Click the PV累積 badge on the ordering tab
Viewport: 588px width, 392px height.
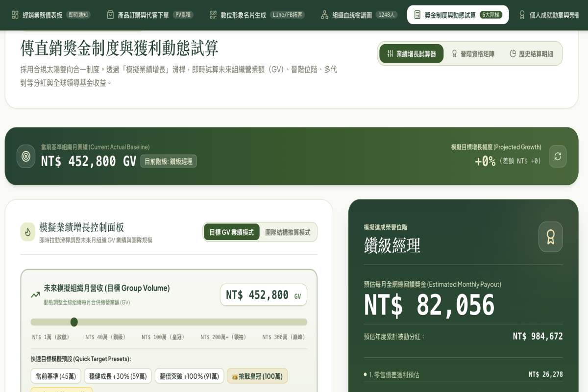click(183, 15)
